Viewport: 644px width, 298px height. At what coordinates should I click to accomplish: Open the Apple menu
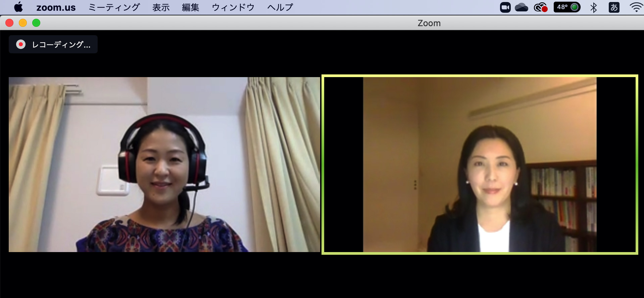[x=18, y=7]
